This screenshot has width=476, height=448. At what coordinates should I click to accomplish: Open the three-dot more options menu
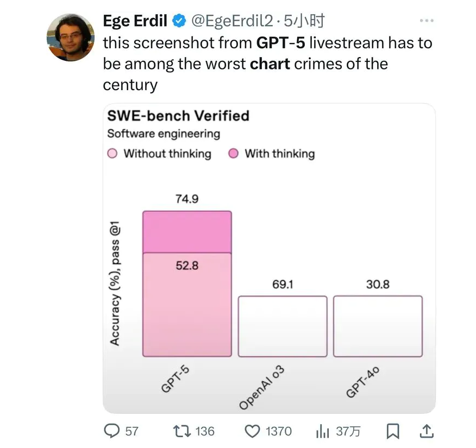click(427, 21)
